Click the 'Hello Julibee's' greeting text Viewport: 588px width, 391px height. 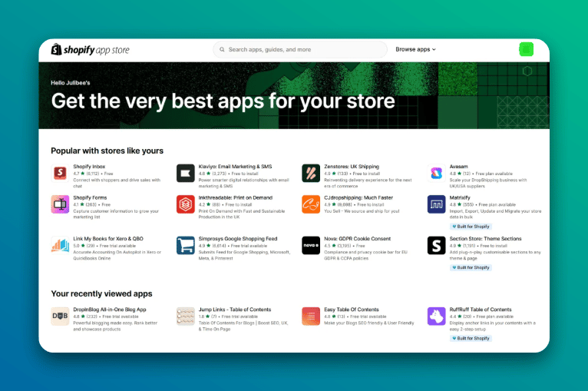click(x=71, y=82)
